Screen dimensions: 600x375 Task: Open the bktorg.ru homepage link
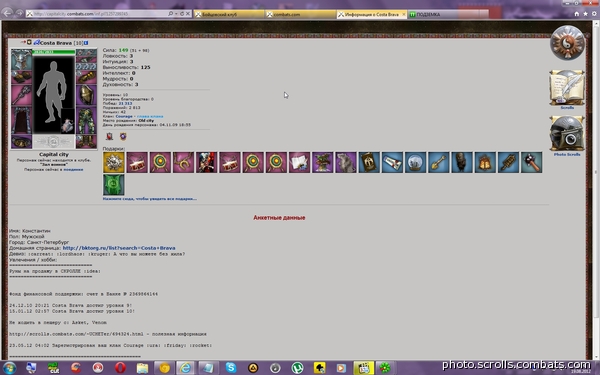pos(119,248)
